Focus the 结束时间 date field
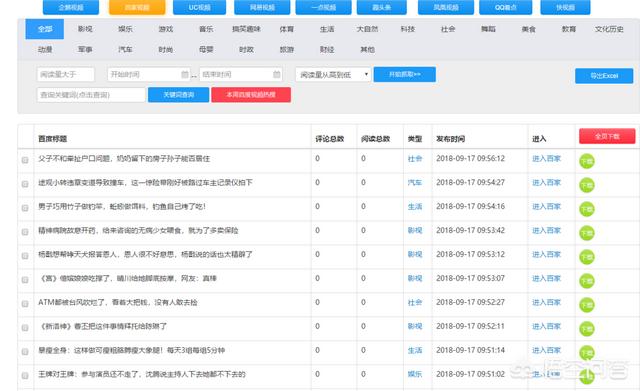 pos(241,74)
